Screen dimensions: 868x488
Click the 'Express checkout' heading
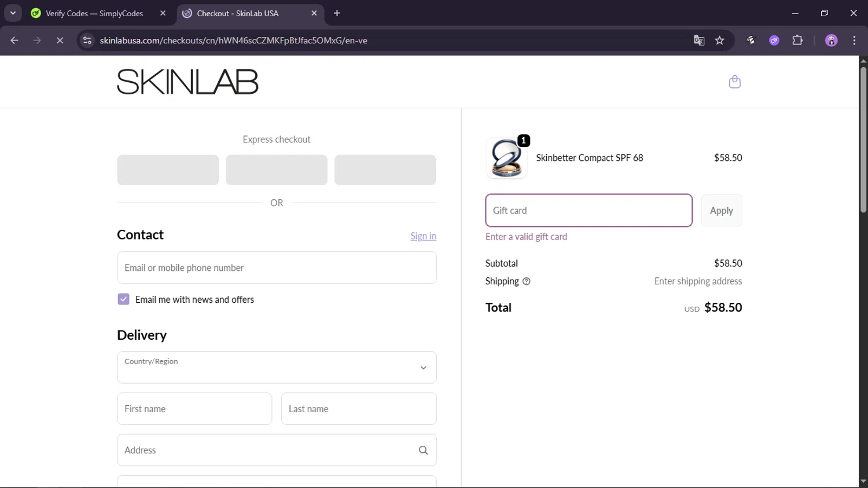pos(277,140)
